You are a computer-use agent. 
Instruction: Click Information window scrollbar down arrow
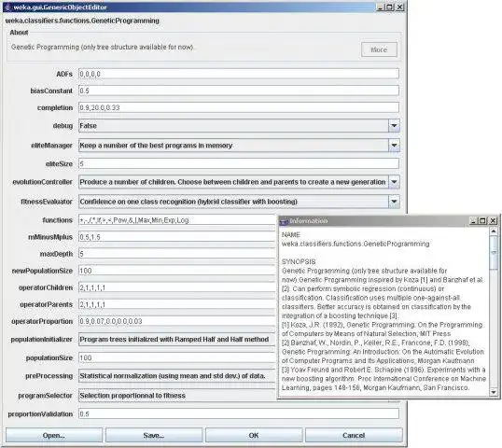click(494, 392)
